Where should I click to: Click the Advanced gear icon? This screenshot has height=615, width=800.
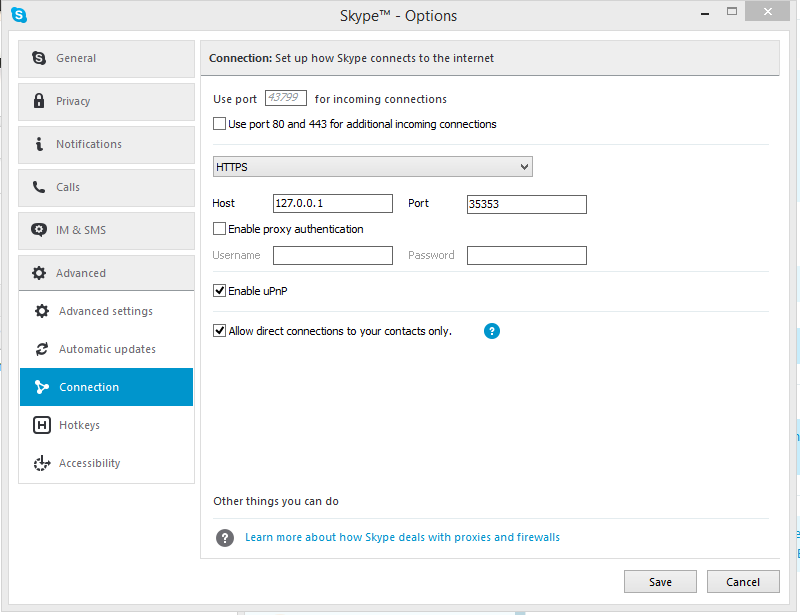point(39,273)
